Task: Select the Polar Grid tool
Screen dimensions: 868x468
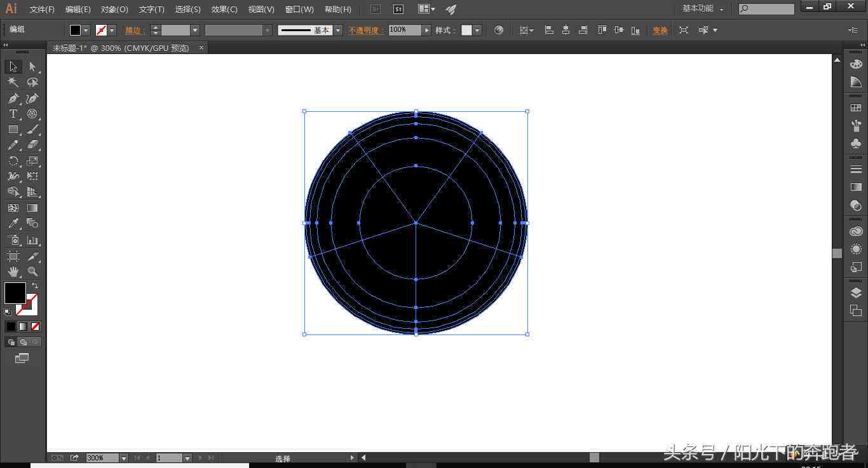Action: coord(32,114)
